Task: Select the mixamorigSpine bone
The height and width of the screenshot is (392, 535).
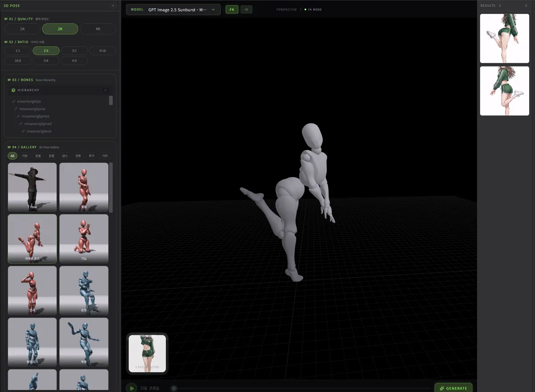Action: tap(32, 109)
